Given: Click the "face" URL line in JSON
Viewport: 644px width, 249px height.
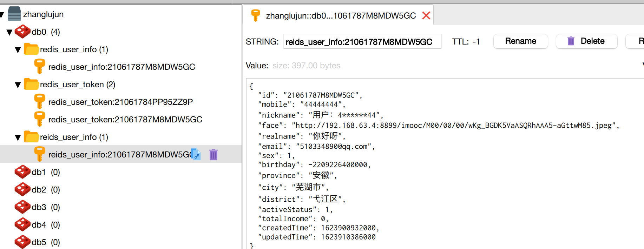Looking at the screenshot, I should [x=439, y=126].
